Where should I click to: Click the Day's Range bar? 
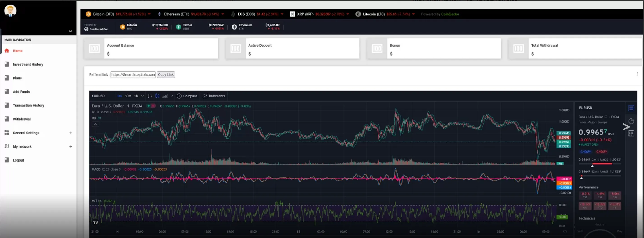(x=600, y=164)
